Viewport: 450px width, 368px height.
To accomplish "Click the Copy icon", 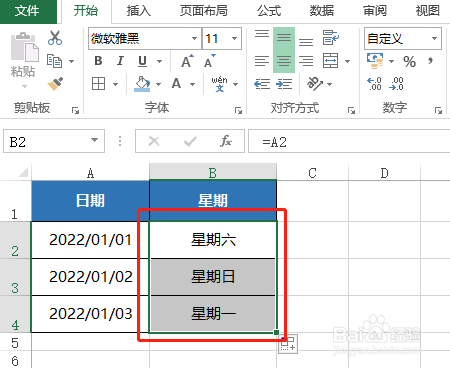I will (54, 61).
